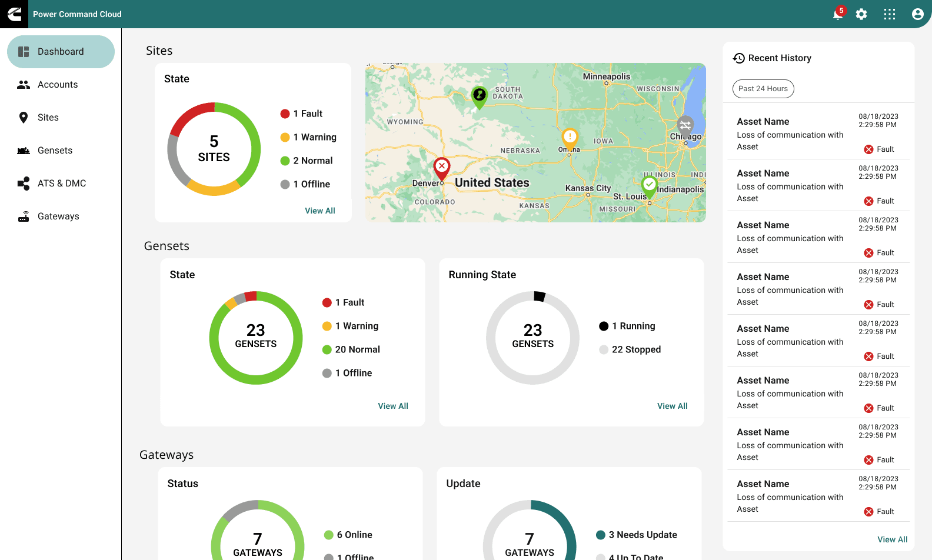This screenshot has height=560, width=932.
Task: Open the notifications bell with badge 5
Action: tap(838, 14)
